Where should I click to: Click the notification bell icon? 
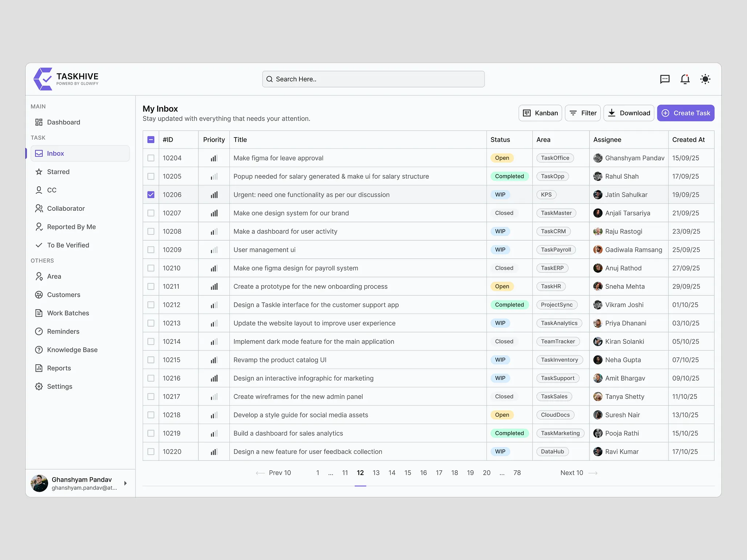point(685,79)
